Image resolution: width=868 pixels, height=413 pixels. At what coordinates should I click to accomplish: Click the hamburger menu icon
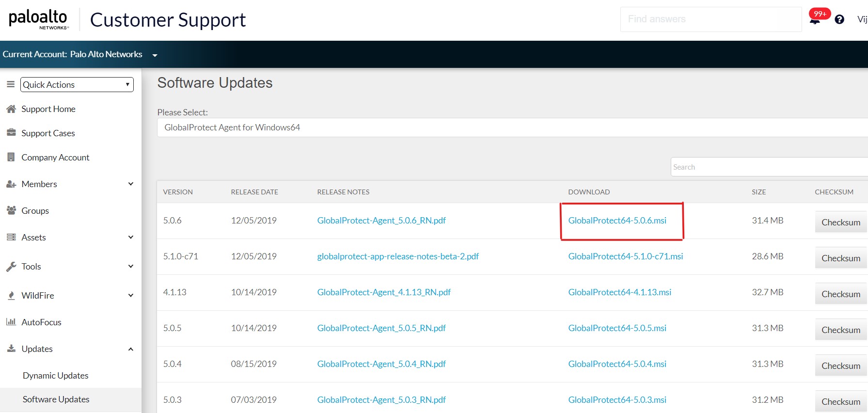coord(10,84)
